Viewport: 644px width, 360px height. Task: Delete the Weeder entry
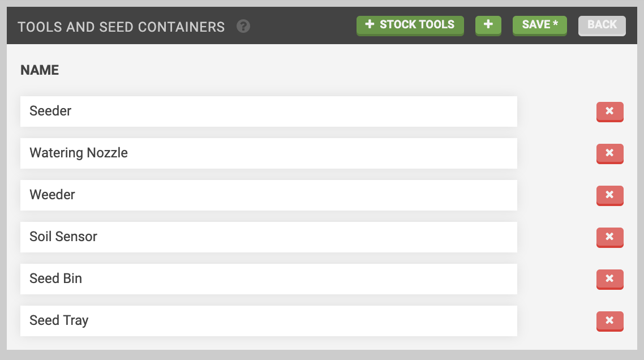(x=609, y=195)
